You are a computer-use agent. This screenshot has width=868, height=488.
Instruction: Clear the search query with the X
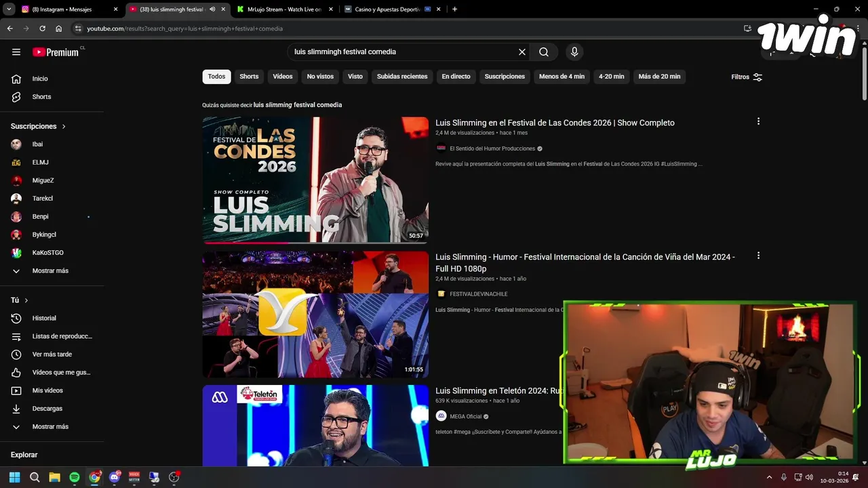522,52
